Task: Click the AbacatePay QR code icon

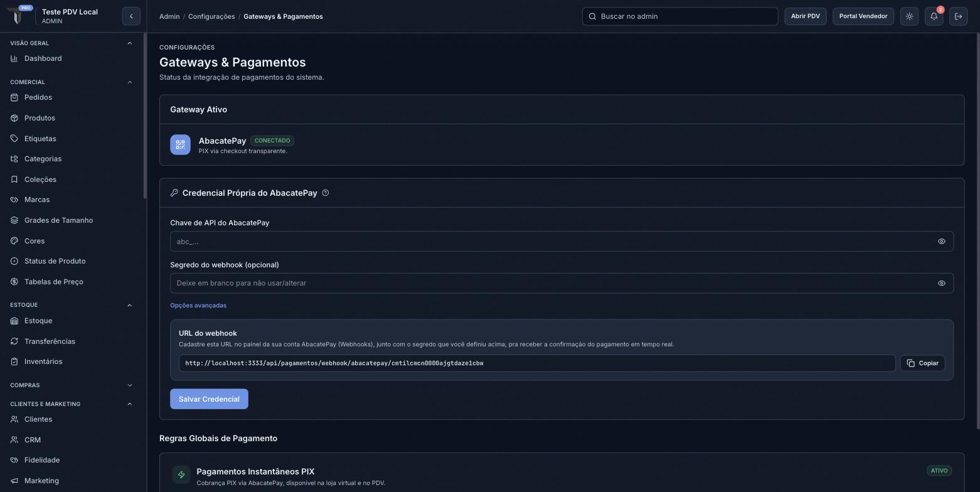Action: click(x=180, y=144)
